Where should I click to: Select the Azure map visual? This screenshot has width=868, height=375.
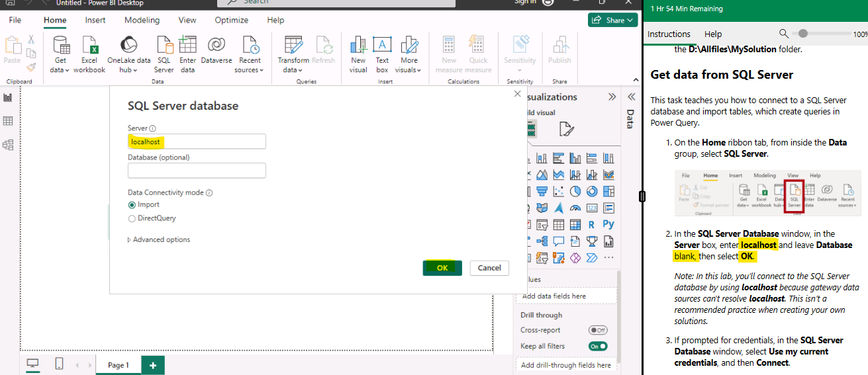pyautogui.click(x=558, y=208)
